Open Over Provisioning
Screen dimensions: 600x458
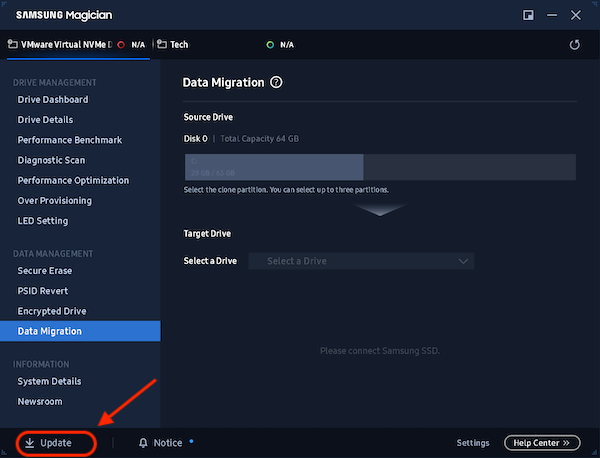(55, 200)
